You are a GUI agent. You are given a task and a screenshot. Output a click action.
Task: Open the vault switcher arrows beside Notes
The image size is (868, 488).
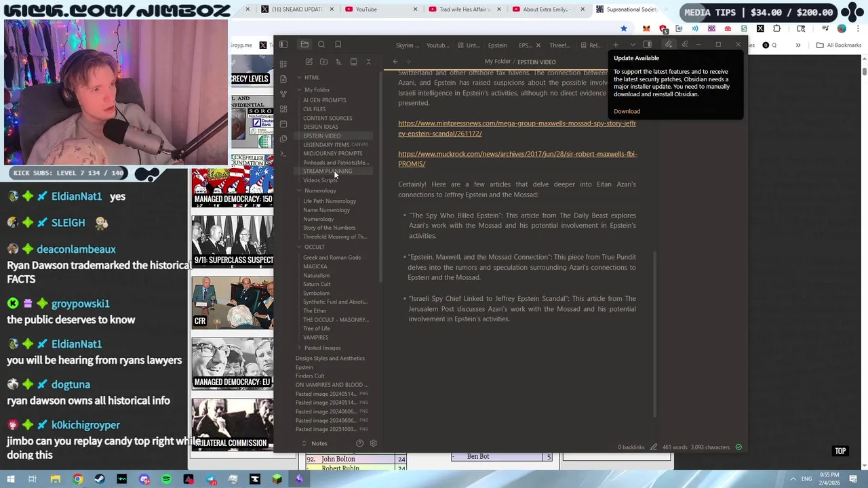pyautogui.click(x=304, y=443)
